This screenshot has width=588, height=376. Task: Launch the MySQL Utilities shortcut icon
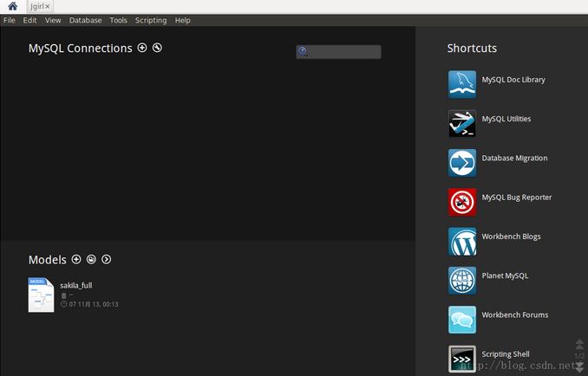[x=461, y=123]
